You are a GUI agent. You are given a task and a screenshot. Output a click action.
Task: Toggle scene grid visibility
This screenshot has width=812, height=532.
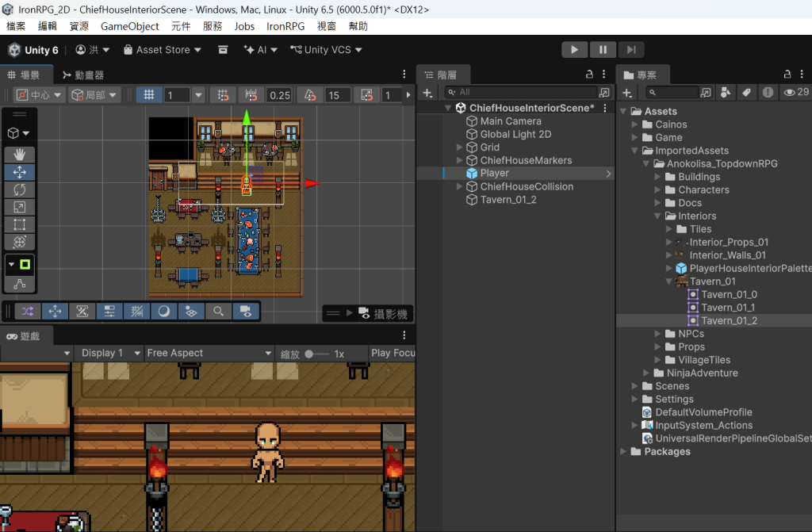coord(149,95)
